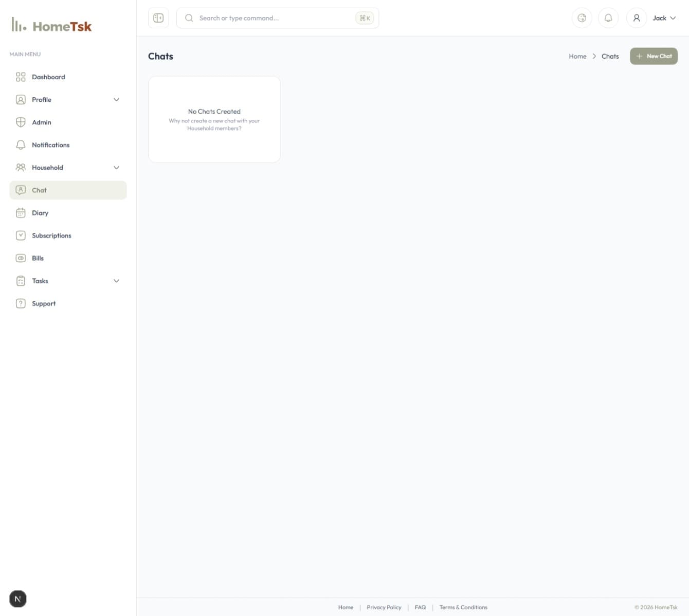Open Subscriptions icon in the main menu
The width and height of the screenshot is (689, 616).
(21, 235)
